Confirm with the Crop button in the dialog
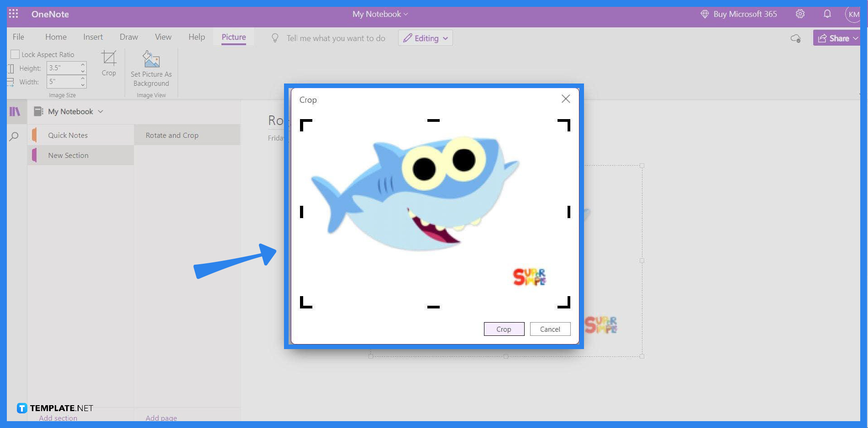The width and height of the screenshot is (868, 428). click(504, 329)
